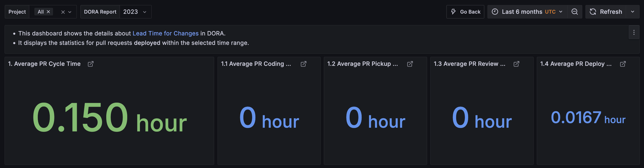
Task: Open the three-dot panel menu
Action: tap(634, 32)
